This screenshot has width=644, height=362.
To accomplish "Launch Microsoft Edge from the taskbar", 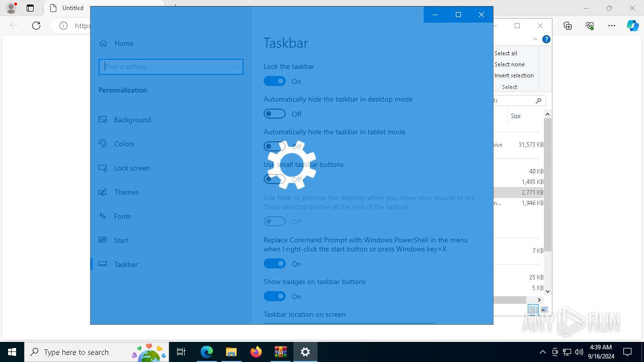I will pos(206,352).
